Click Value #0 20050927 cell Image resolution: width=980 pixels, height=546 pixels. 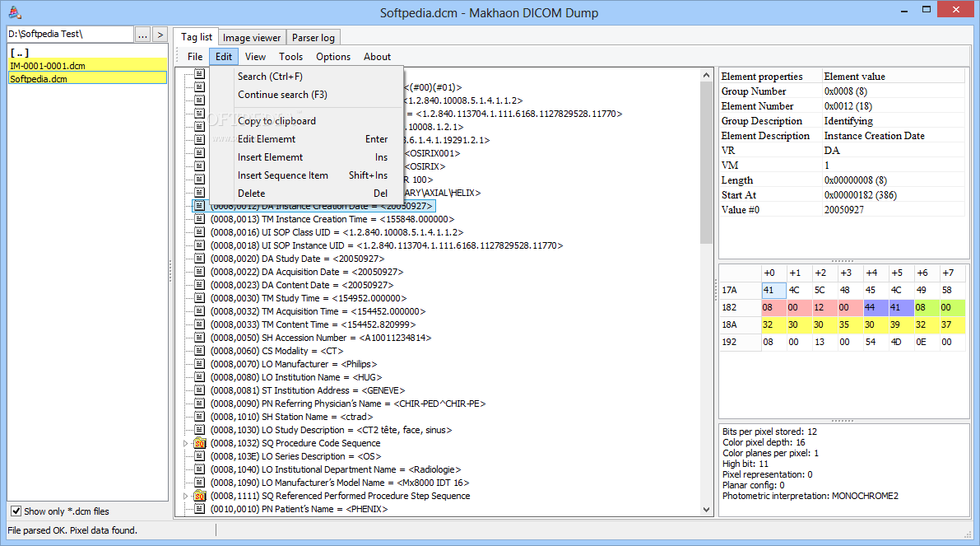click(893, 209)
